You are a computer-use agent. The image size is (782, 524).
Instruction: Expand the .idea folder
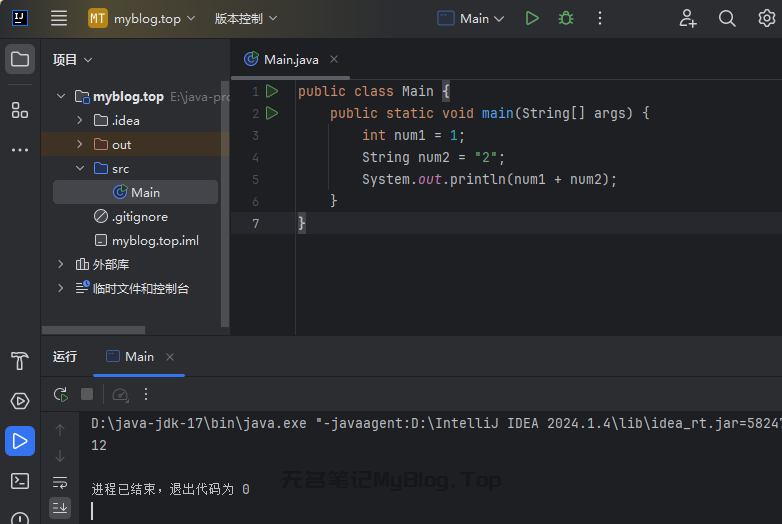click(x=80, y=120)
